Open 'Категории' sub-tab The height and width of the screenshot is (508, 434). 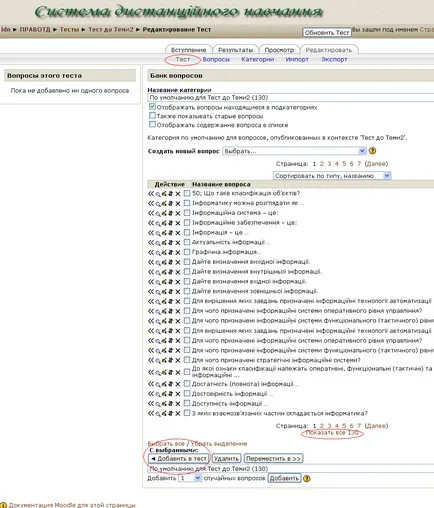pyautogui.click(x=258, y=59)
